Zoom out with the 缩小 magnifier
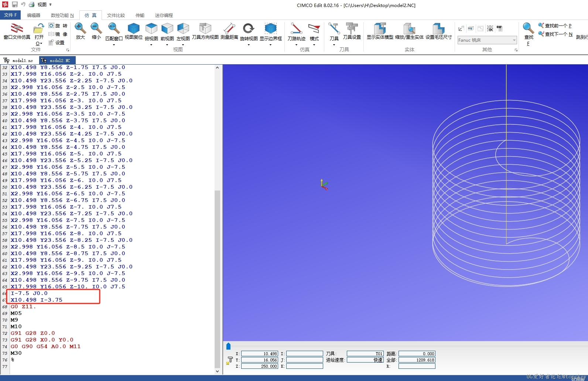The height and width of the screenshot is (381, 588). 96,31
